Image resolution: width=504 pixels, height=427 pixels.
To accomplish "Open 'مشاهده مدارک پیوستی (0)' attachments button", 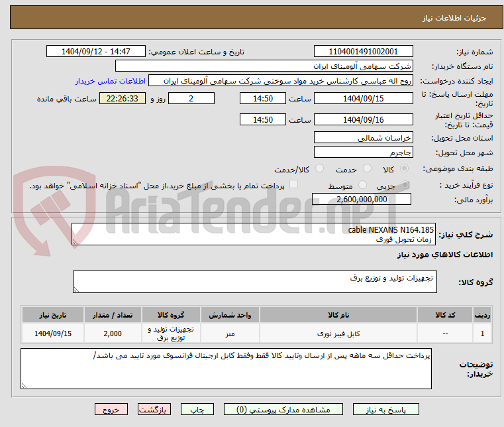I will [x=283, y=409].
